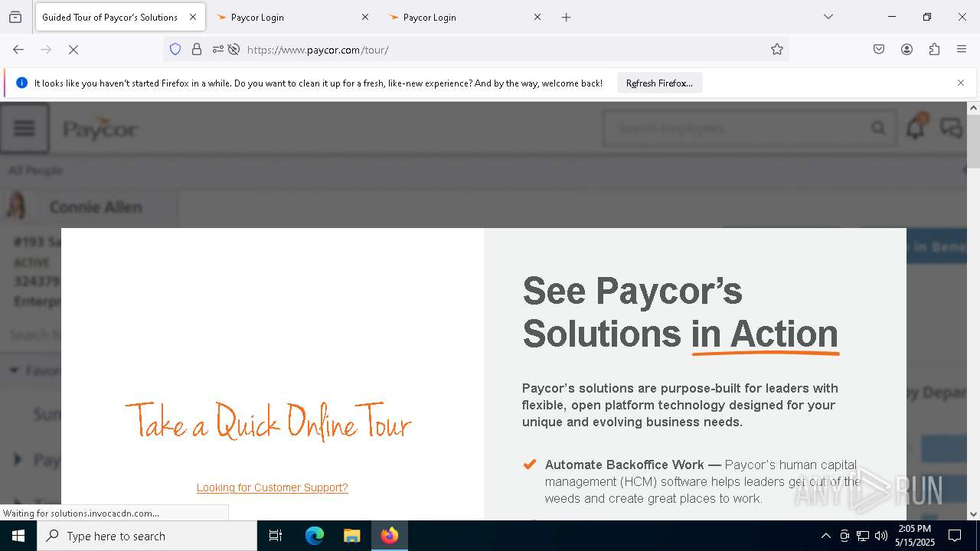
Task: Open File Explorer from taskbar
Action: click(351, 536)
